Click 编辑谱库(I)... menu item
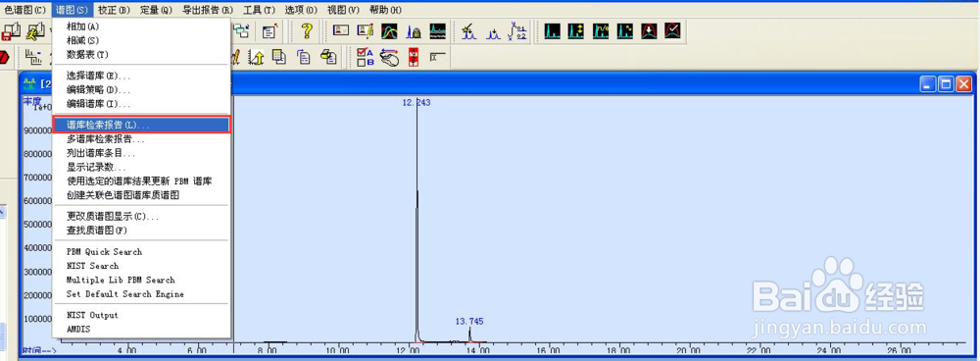This screenshot has height=361, width=980. (99, 104)
